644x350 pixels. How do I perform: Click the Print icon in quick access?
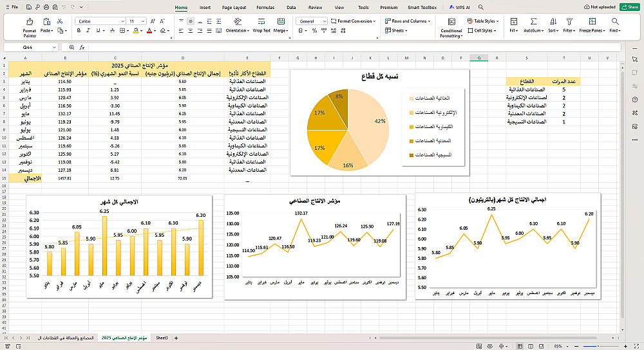pos(47,7)
